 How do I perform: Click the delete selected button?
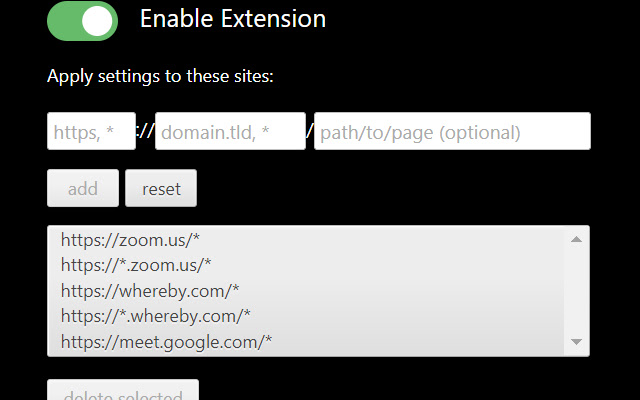pyautogui.click(x=123, y=392)
